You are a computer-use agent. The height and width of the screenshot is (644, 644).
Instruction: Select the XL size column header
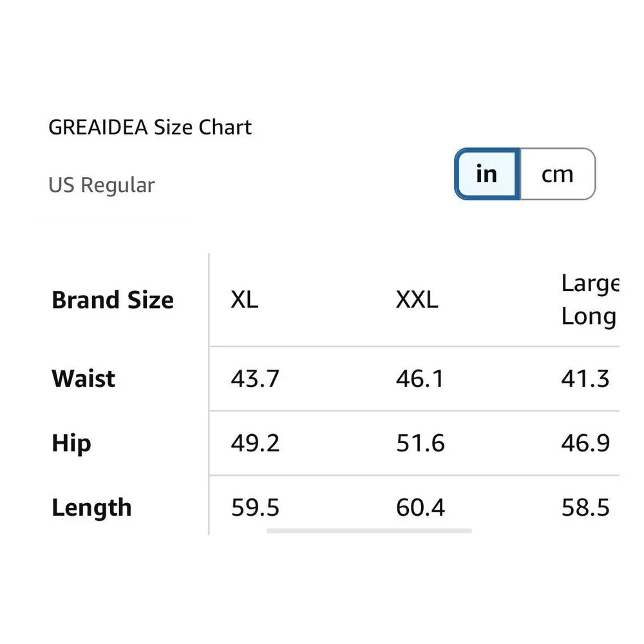245,299
